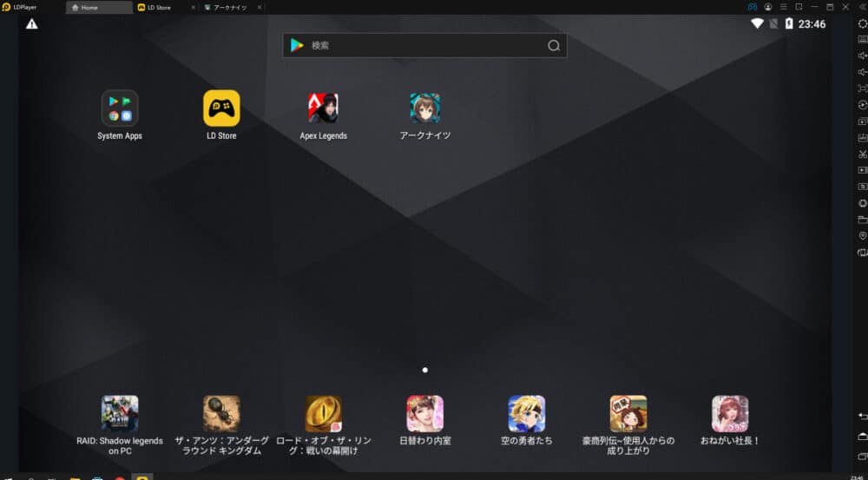868x480 pixels.
Task: Click the 23:46 clock text
Action: (x=812, y=23)
